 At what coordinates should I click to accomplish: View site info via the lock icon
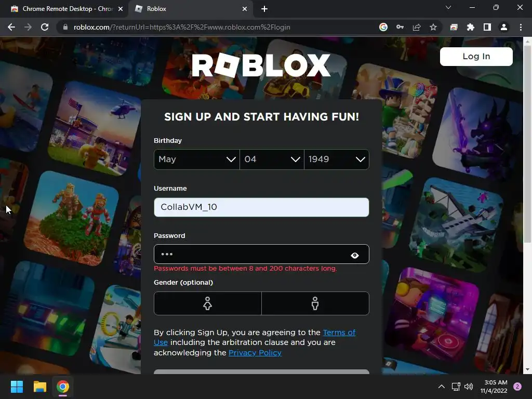65,27
